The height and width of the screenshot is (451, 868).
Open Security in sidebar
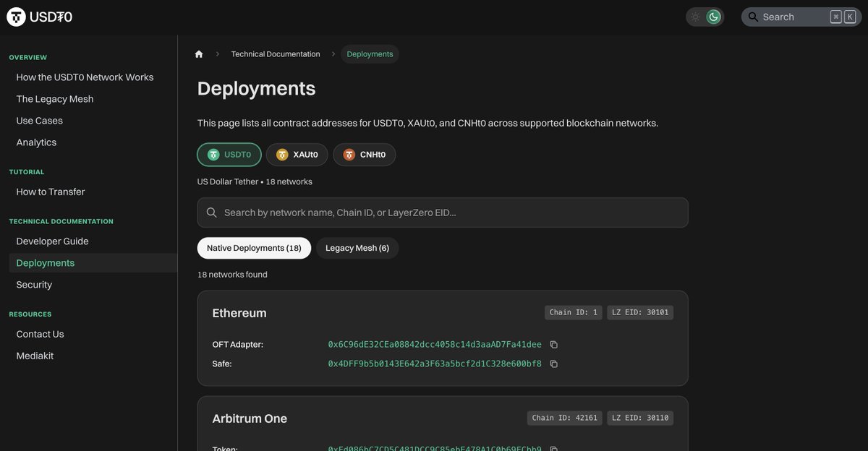pos(34,285)
